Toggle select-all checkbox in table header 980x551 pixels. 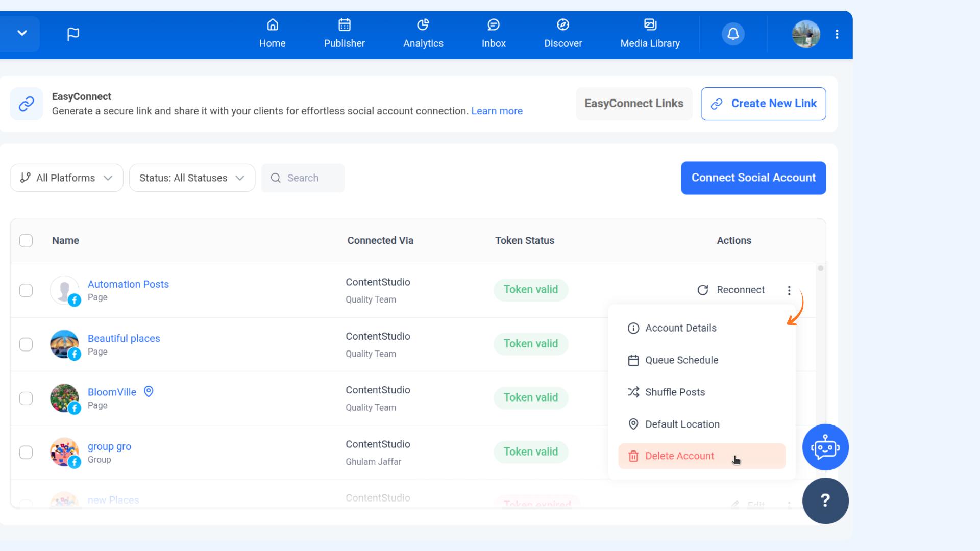pos(26,241)
